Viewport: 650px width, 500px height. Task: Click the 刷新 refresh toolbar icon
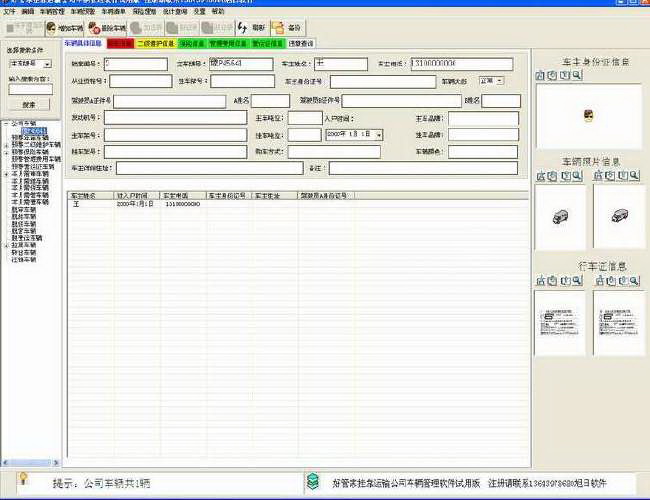[x=243, y=28]
